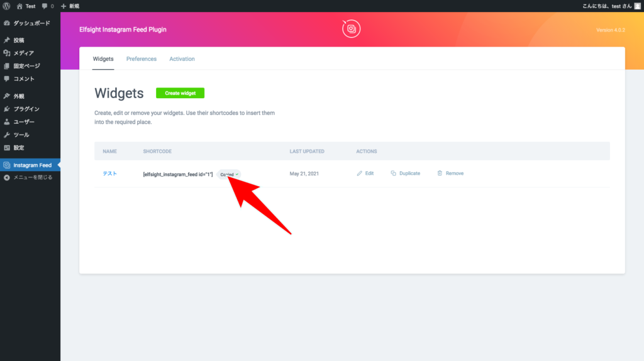Click the Copied shortcode button
This screenshot has height=361, width=644.
point(230,174)
